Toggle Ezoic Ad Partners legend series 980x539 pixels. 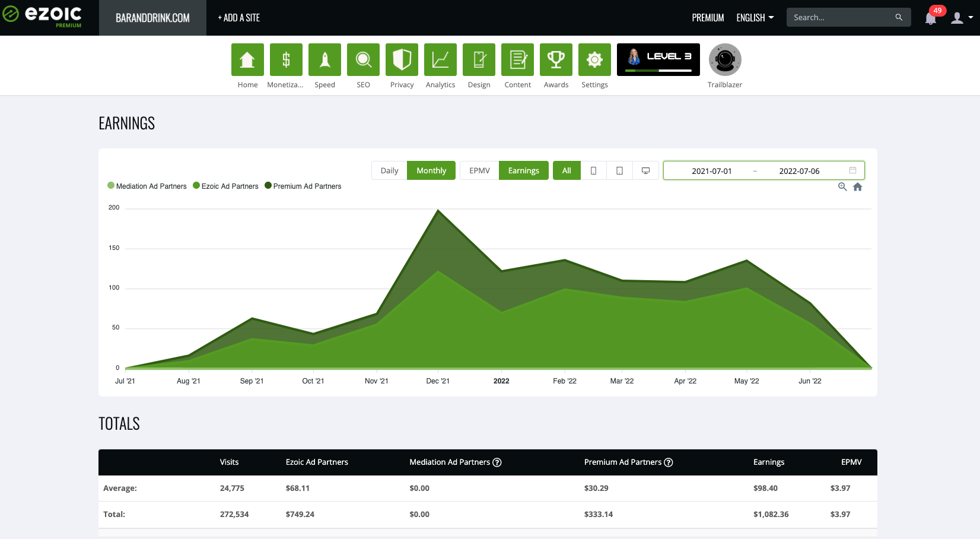click(226, 186)
